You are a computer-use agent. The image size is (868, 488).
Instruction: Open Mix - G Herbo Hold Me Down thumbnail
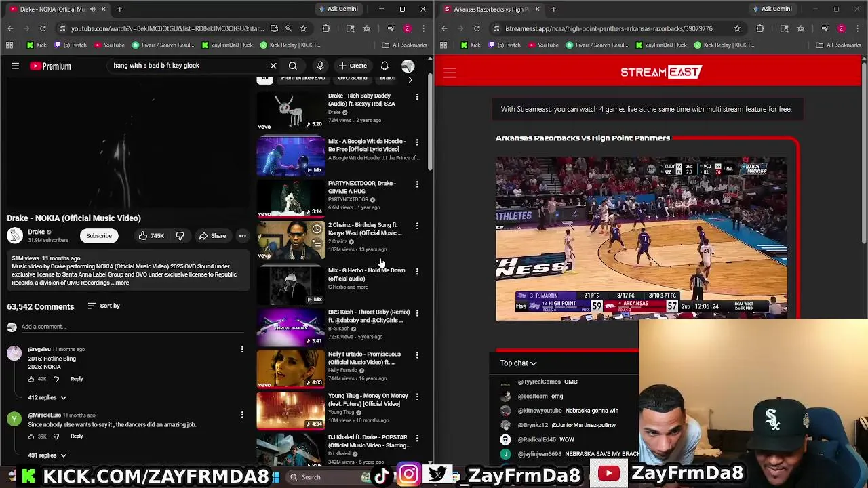[x=291, y=285]
